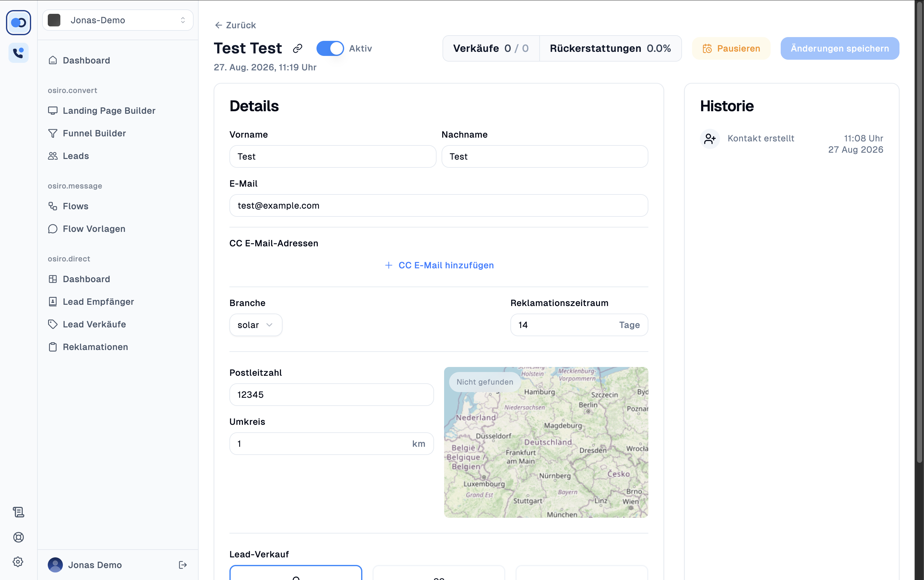Click the Jonas Demo user avatar
The height and width of the screenshot is (580, 924).
[55, 565]
